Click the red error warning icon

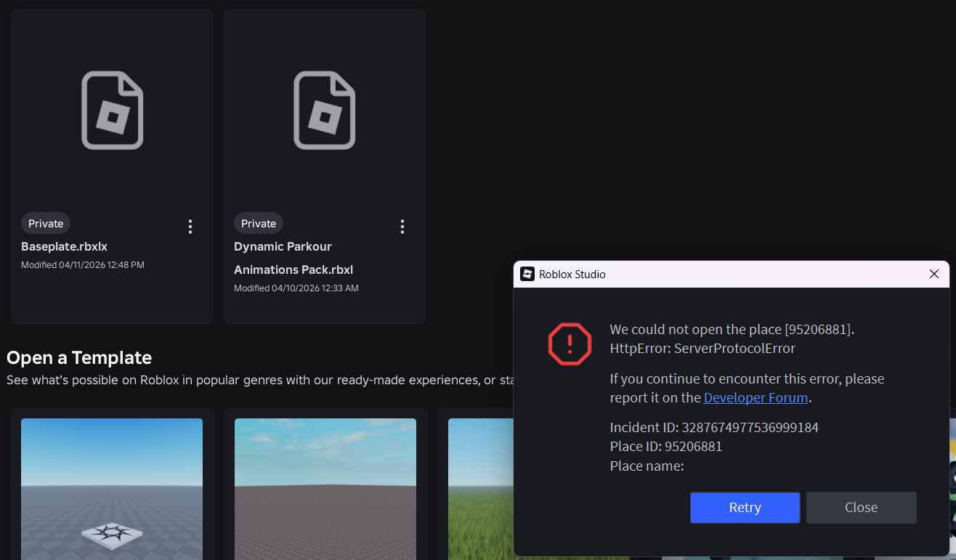coord(570,344)
